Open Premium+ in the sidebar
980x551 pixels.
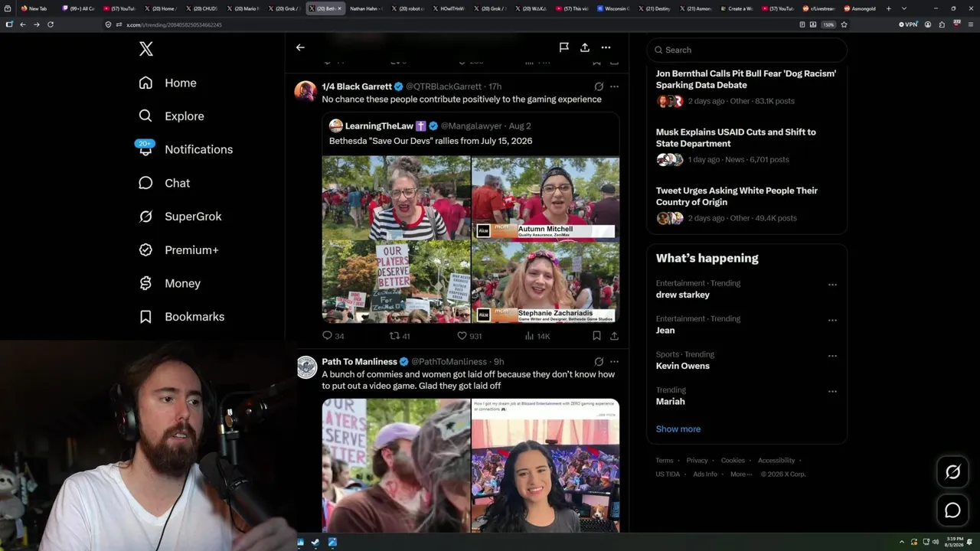click(x=178, y=249)
